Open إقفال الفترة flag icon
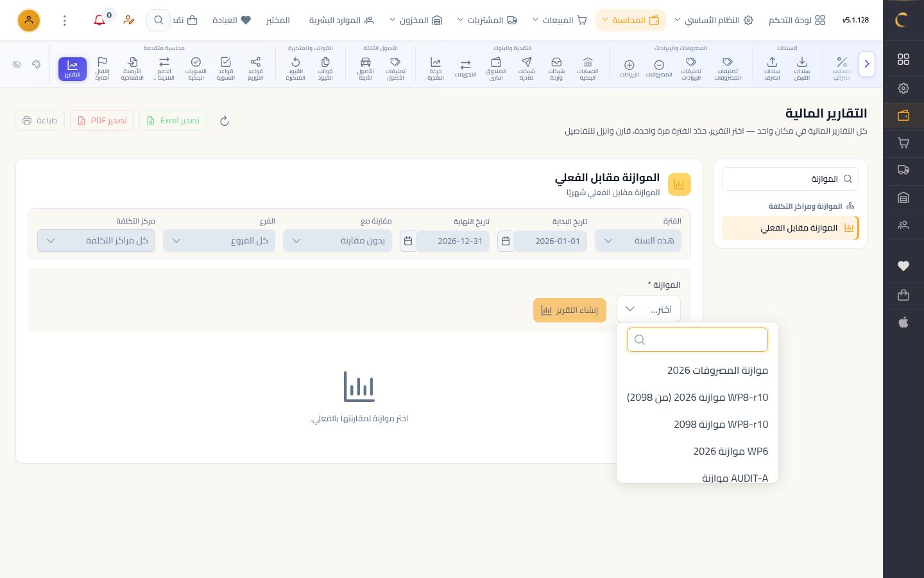The height and width of the screenshot is (578, 924). tap(102, 62)
